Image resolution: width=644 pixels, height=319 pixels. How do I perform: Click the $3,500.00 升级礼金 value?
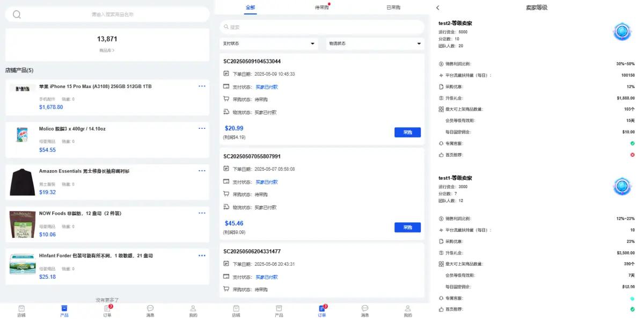point(626,252)
